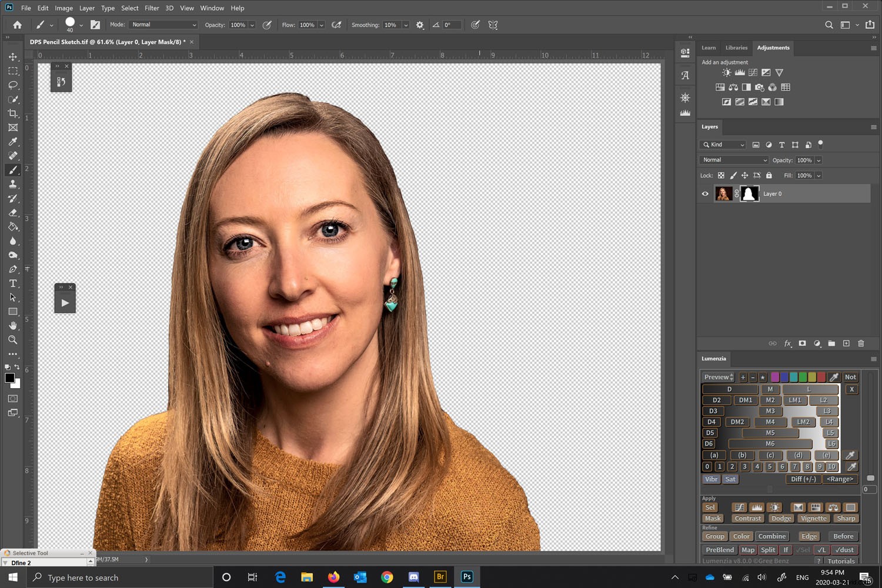The image size is (882, 588).
Task: Open Lumenzia Tutorials
Action: (x=841, y=561)
